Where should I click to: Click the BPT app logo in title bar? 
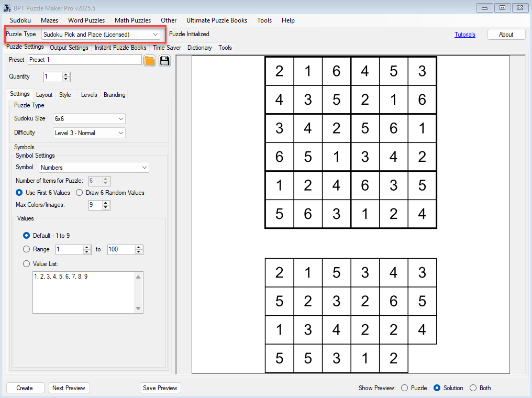(x=7, y=8)
